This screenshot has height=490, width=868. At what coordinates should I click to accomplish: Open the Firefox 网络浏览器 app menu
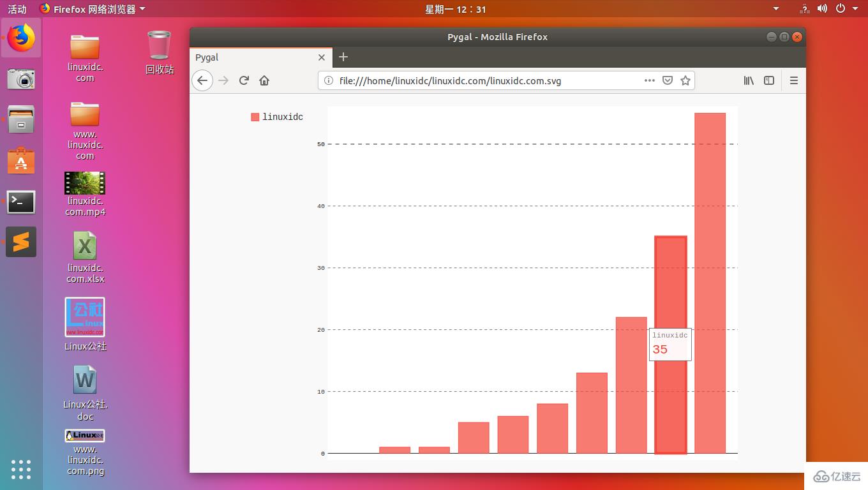coord(93,9)
